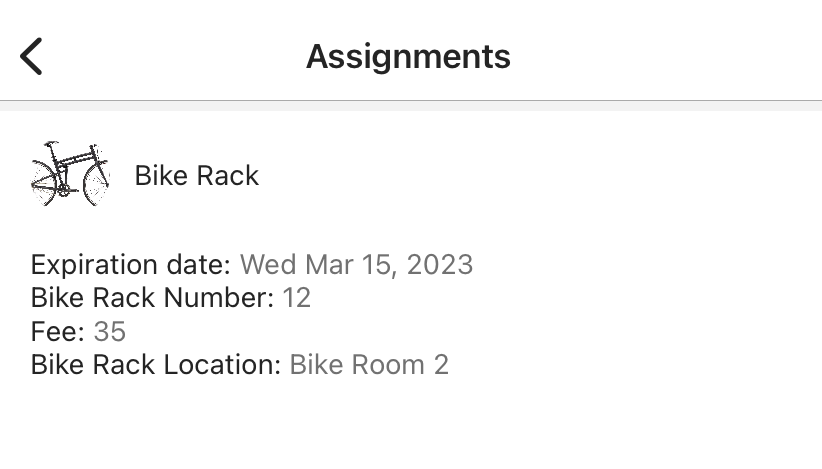822x469 pixels.
Task: Select the Bike Rack assignment title
Action: coord(197,176)
